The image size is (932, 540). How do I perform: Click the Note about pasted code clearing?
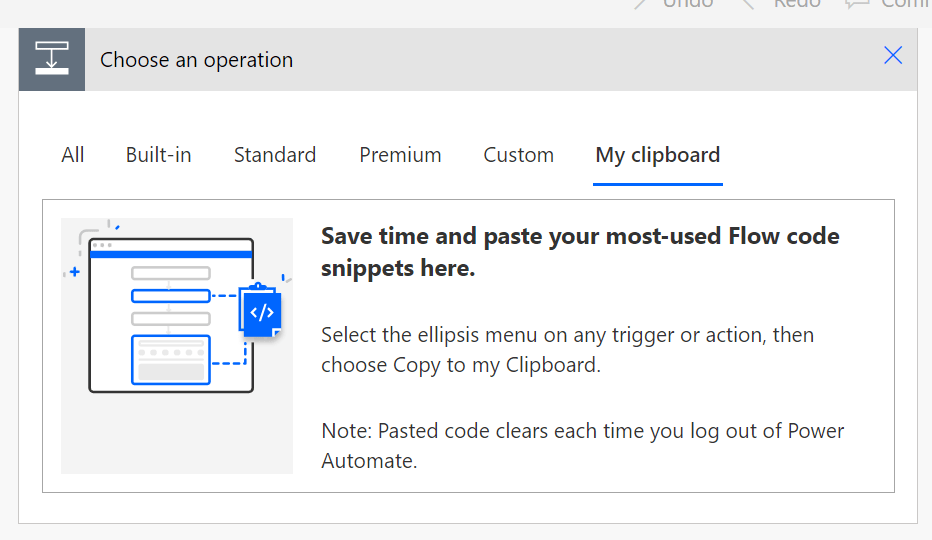[x=582, y=446]
